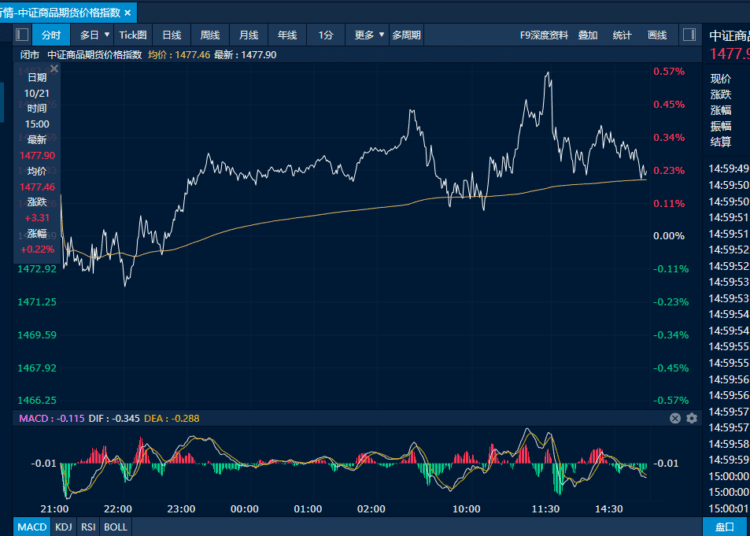Select the Tick图 chart view
The width and height of the screenshot is (750, 536).
tap(133, 35)
